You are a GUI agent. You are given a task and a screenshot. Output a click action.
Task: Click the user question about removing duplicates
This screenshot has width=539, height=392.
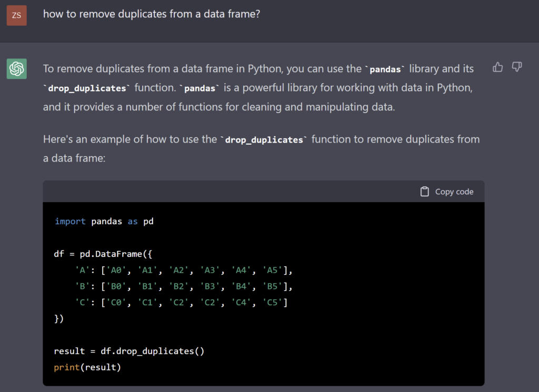tap(152, 14)
